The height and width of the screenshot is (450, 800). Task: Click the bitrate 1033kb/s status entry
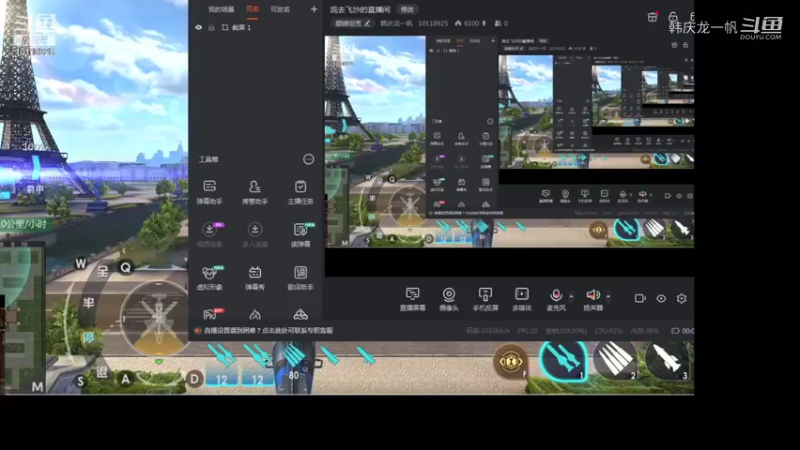488,331
